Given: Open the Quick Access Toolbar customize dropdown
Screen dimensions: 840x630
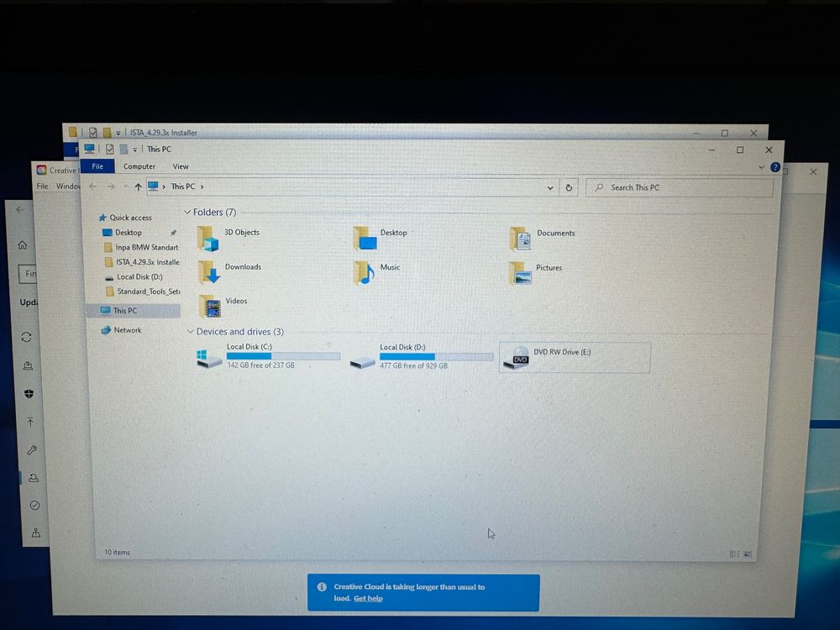Looking at the screenshot, I should [x=134, y=149].
